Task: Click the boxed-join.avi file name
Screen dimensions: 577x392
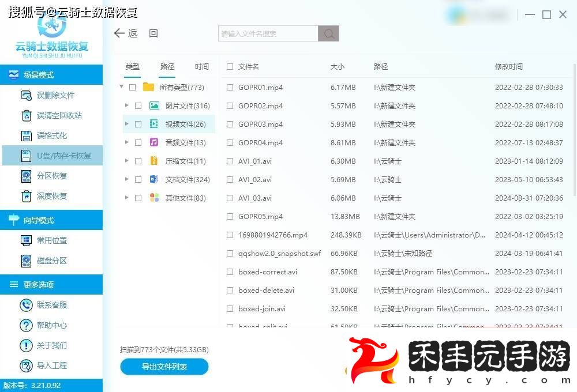Action: [261, 309]
